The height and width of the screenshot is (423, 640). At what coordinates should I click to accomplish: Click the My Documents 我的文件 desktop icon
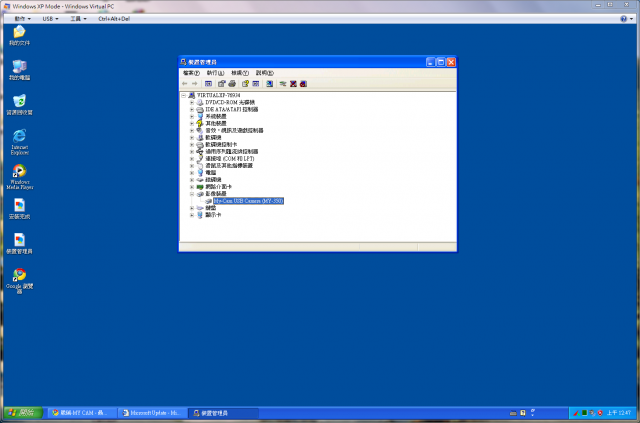(x=19, y=35)
